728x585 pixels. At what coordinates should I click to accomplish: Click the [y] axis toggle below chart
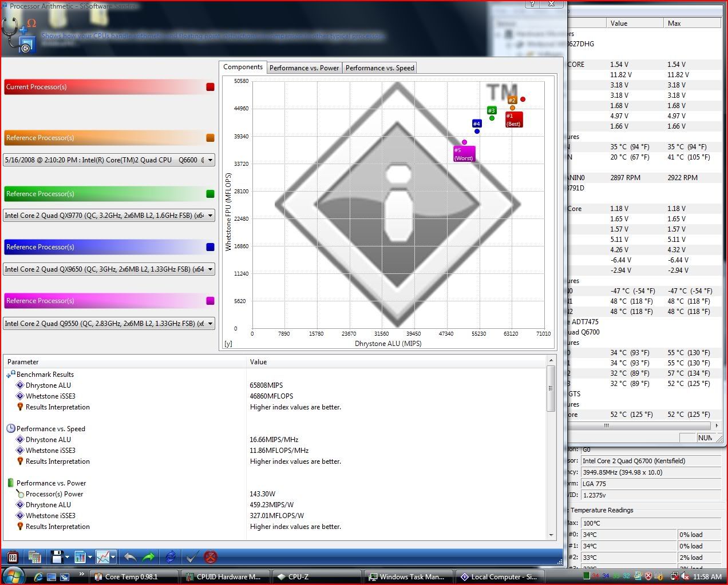(x=228, y=343)
